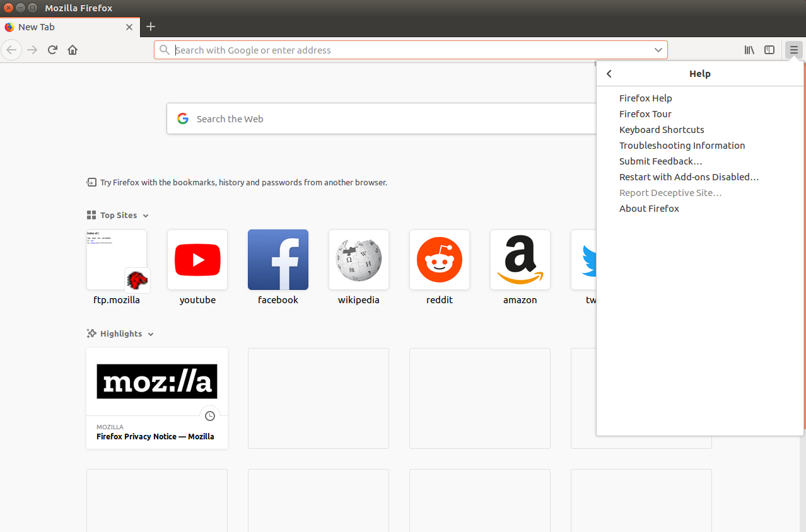
Task: Open the wikipedia top site tile
Action: (x=359, y=260)
